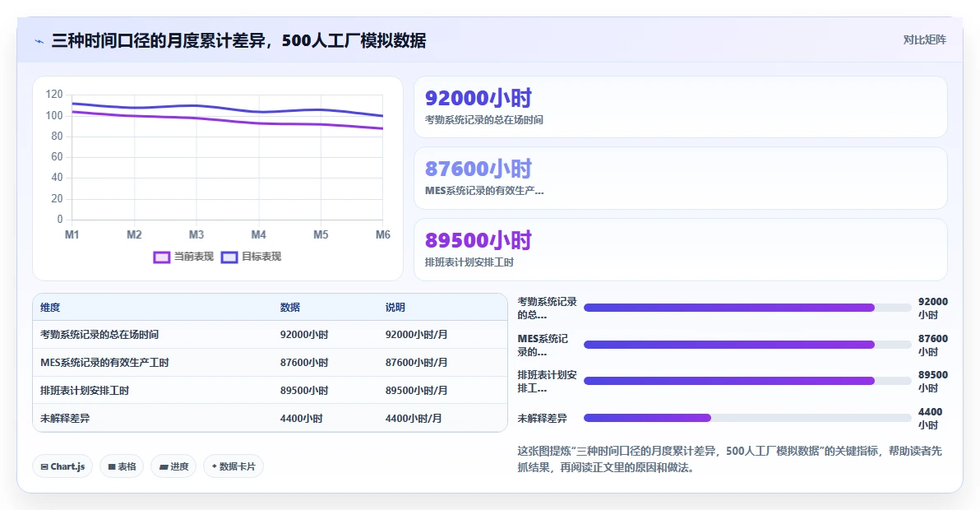
Task: Click the 4400 小时 progress value
Action: click(x=930, y=418)
